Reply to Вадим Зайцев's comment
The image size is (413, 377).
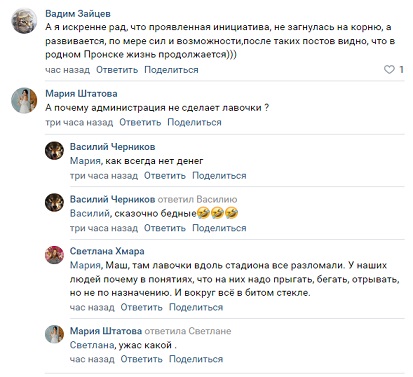pyautogui.click(x=117, y=70)
